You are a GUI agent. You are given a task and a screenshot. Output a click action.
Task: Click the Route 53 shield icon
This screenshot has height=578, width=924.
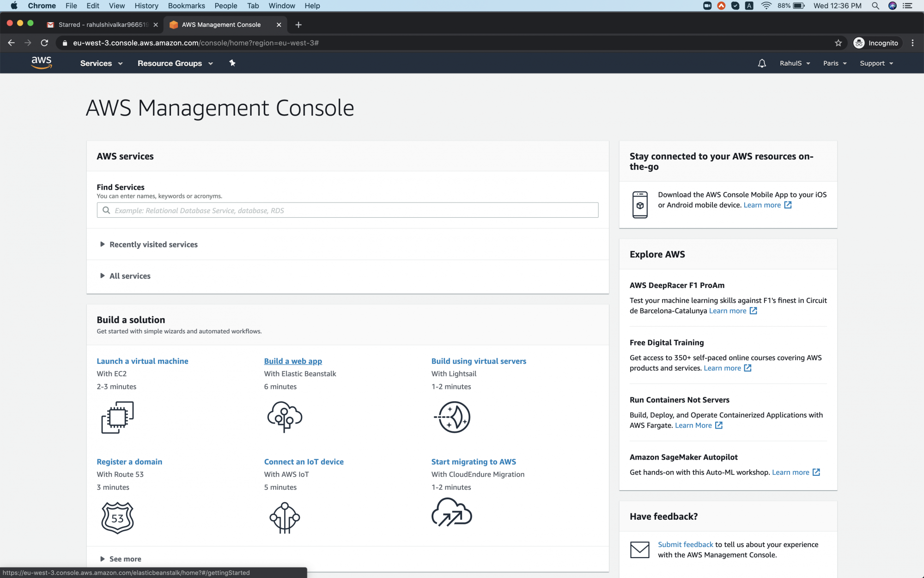117,517
